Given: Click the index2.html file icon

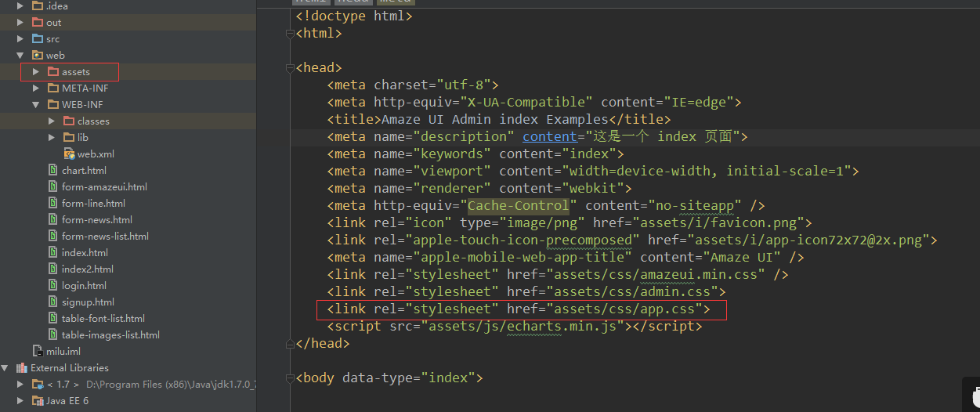Looking at the screenshot, I should coord(54,269).
